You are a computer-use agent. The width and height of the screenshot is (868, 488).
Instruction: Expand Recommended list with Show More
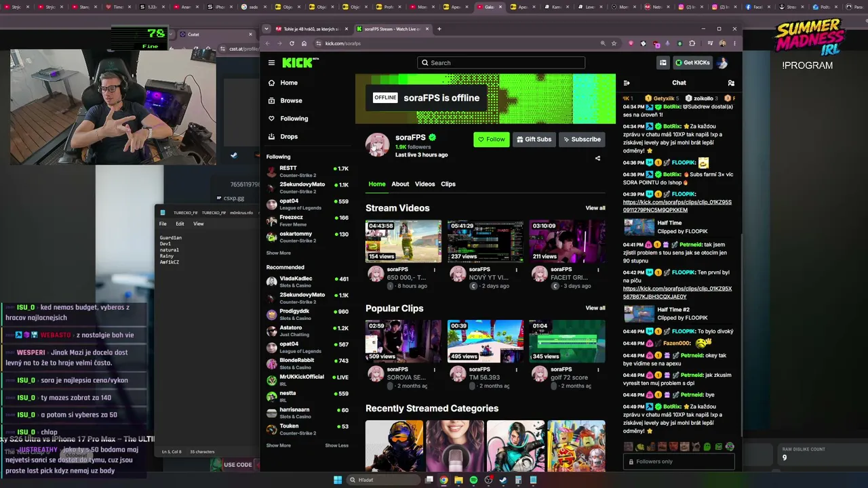click(x=278, y=445)
